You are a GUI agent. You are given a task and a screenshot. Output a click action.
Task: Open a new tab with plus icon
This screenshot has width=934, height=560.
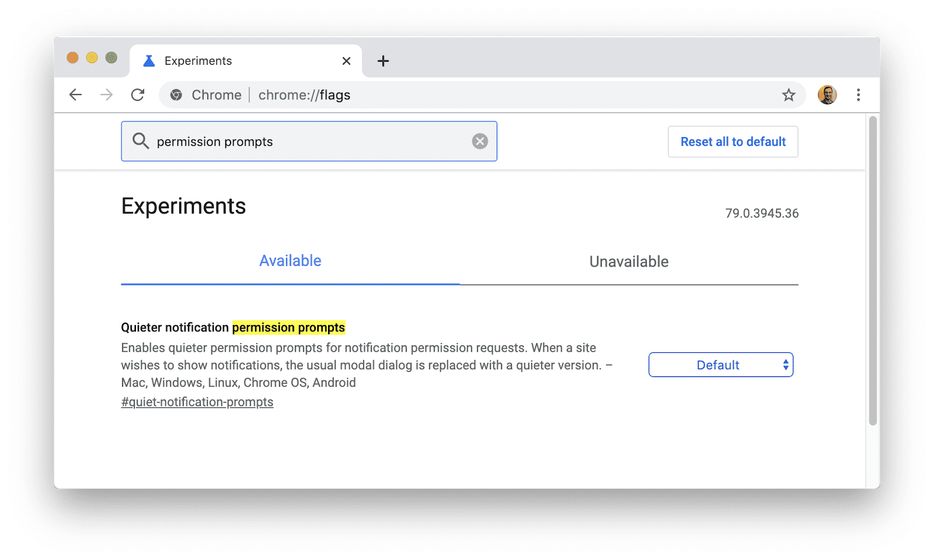tap(383, 61)
